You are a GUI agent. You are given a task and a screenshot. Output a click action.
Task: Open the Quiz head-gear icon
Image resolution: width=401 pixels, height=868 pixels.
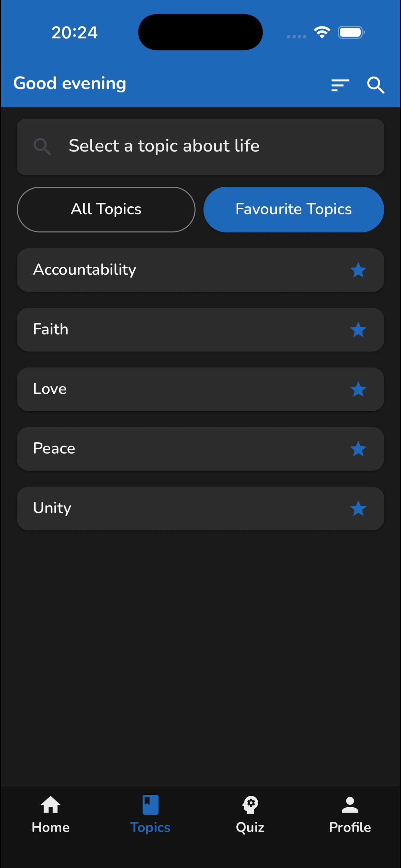(x=250, y=805)
